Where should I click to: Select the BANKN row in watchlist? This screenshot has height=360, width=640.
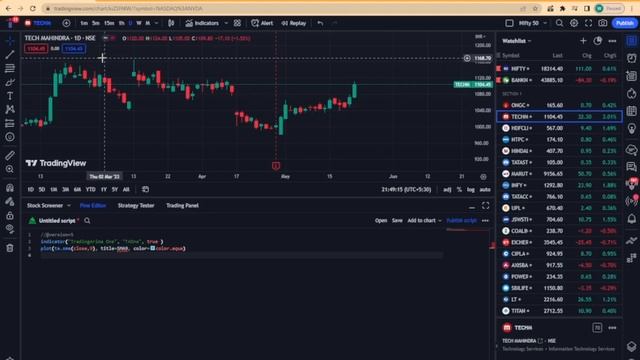[560, 80]
